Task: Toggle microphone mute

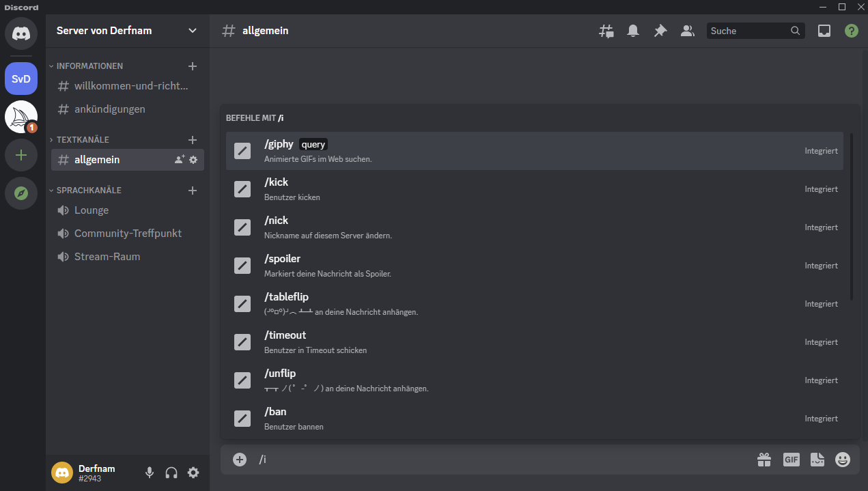Action: click(150, 473)
